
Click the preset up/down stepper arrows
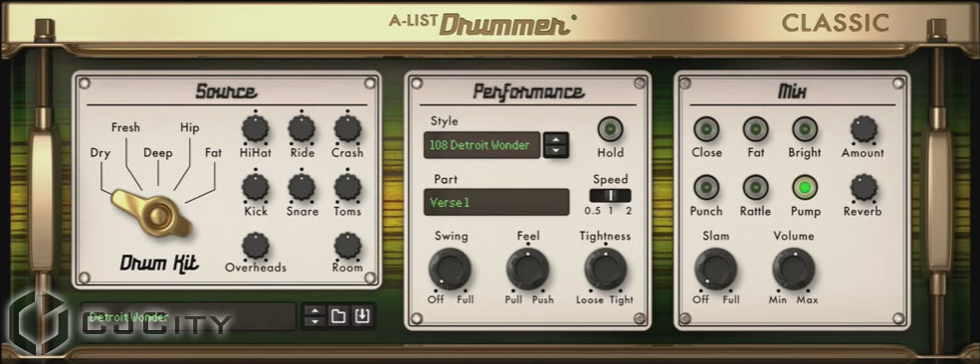314,316
